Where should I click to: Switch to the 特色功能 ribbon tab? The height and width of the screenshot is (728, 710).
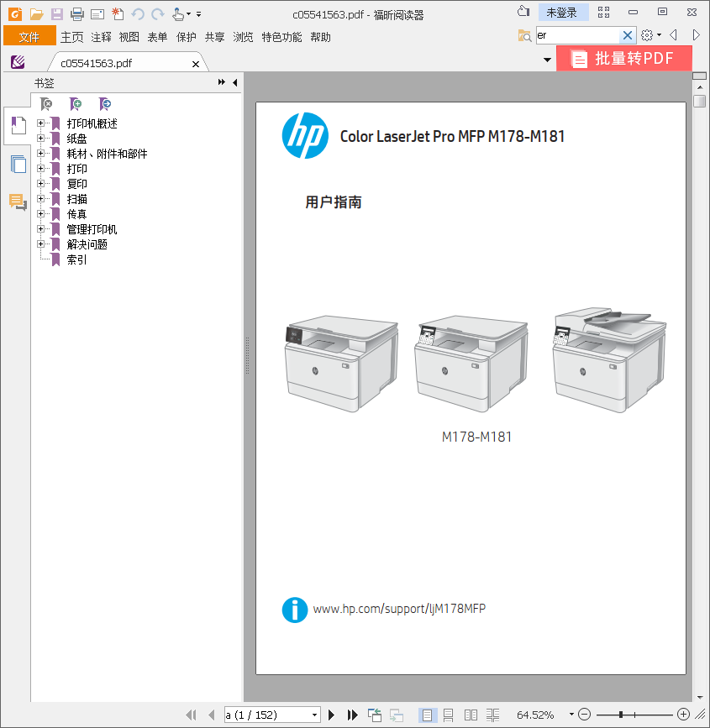pyautogui.click(x=281, y=37)
